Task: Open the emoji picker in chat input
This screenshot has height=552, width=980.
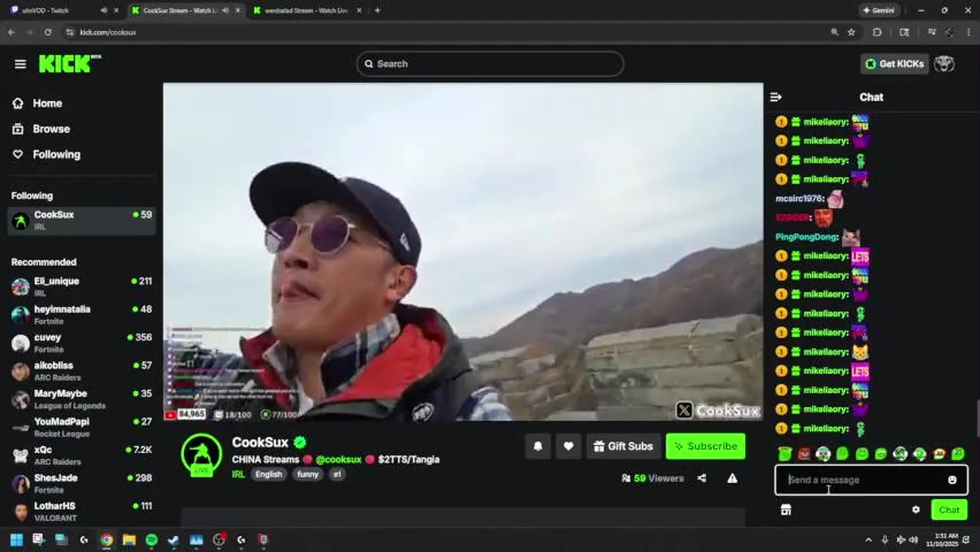Action: pyautogui.click(x=952, y=480)
